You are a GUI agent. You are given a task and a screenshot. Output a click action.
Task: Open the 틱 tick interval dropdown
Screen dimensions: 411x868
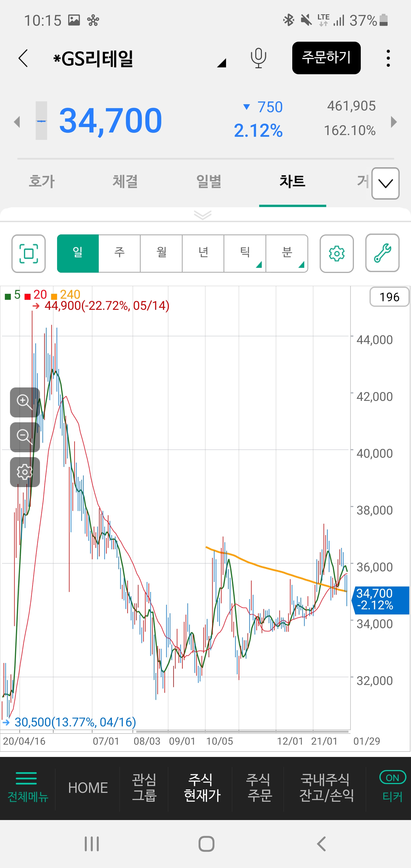[245, 253]
